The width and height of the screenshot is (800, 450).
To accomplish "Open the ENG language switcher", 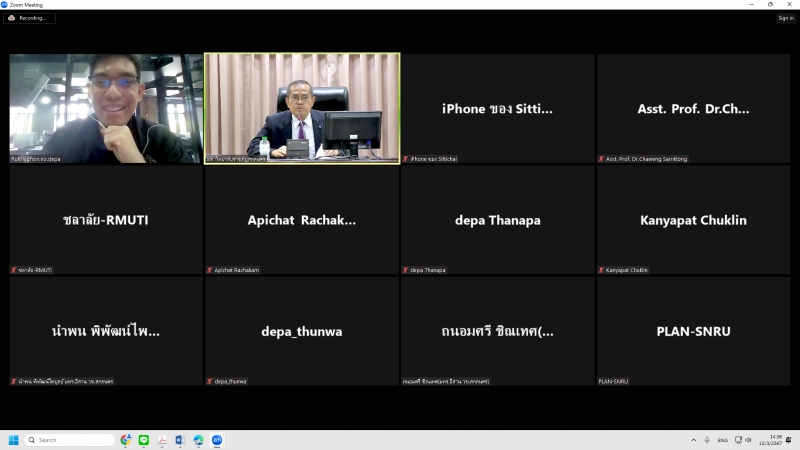I will 723,440.
